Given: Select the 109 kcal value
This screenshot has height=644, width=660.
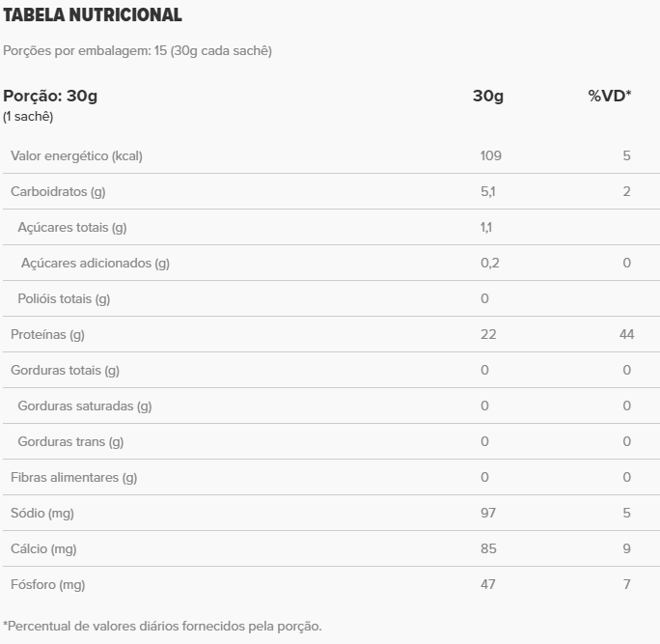Looking at the screenshot, I should [x=490, y=155].
